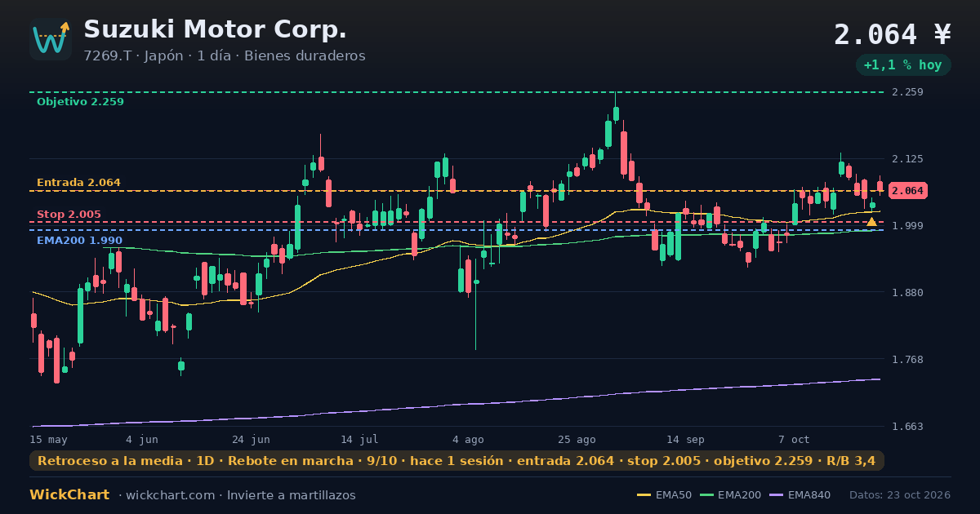Click the Objetivo 2.259 label

[80, 102]
